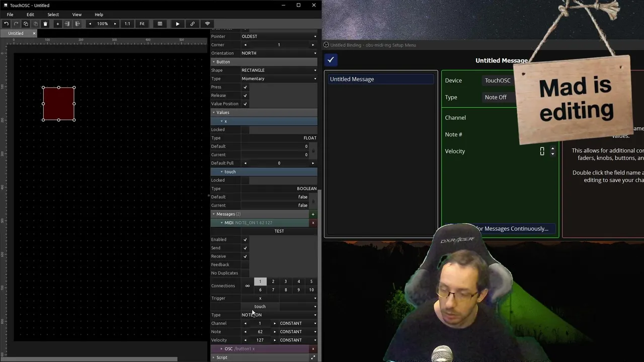
Task: Toggle the Press checkbox
Action: (x=245, y=87)
